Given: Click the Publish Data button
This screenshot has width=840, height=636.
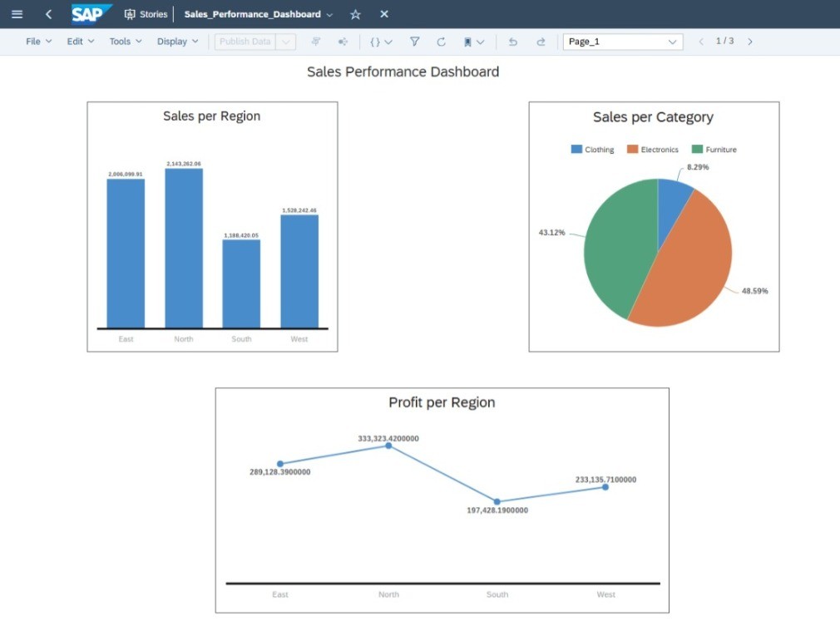Looking at the screenshot, I should [245, 42].
